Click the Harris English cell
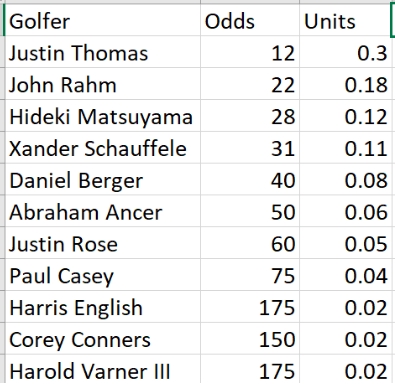 point(103,307)
